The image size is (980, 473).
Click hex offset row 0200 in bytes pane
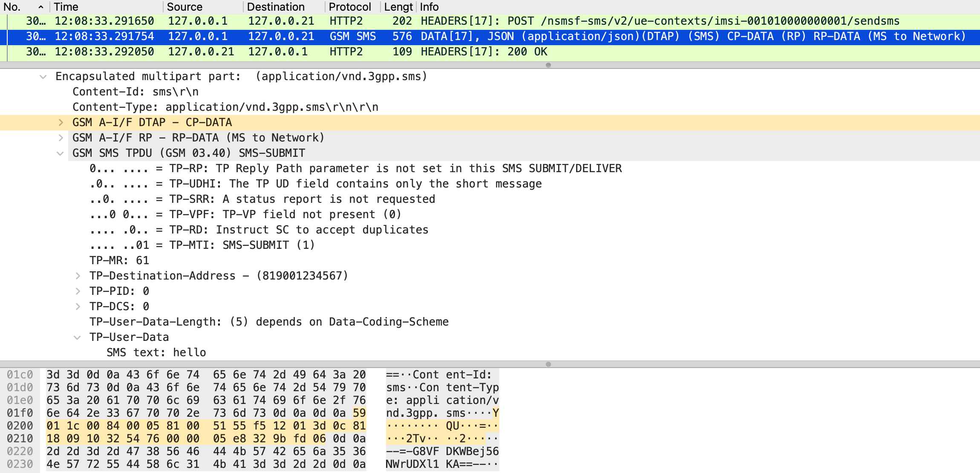tap(20, 426)
